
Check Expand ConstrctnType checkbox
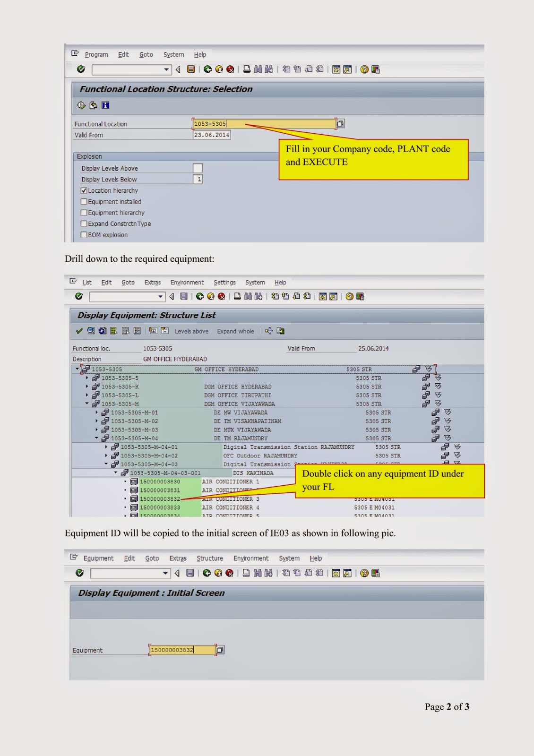84,224
